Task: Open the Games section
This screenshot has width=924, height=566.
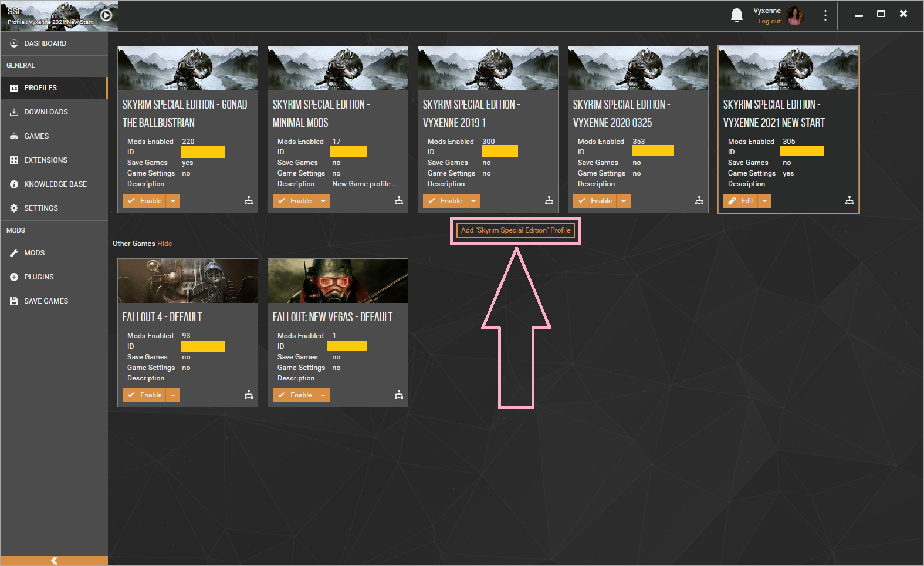Action: click(54, 136)
